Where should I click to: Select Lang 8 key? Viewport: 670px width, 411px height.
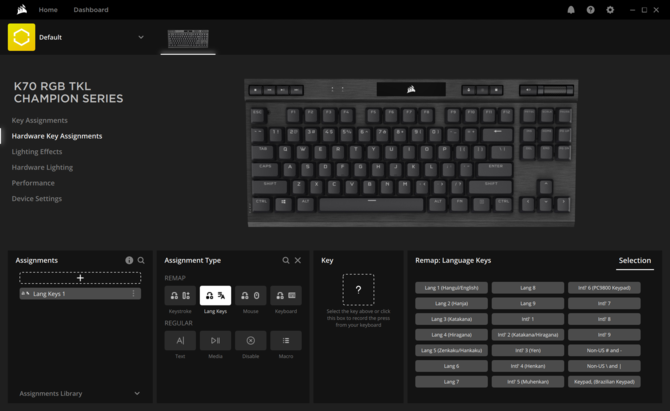click(x=528, y=288)
